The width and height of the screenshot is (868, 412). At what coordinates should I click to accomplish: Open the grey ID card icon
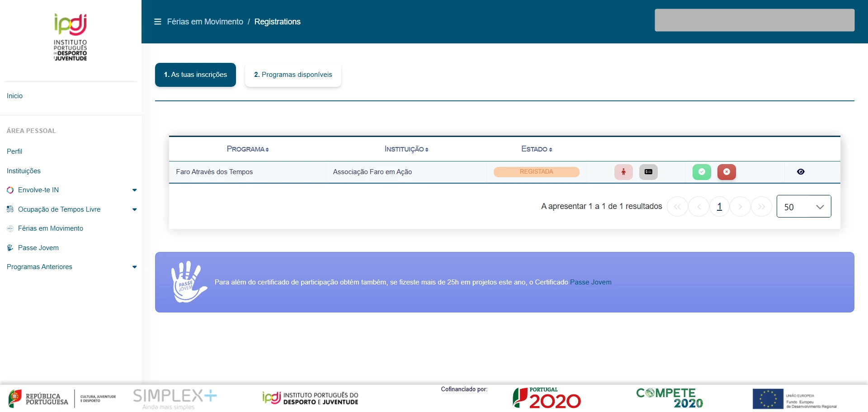point(648,172)
